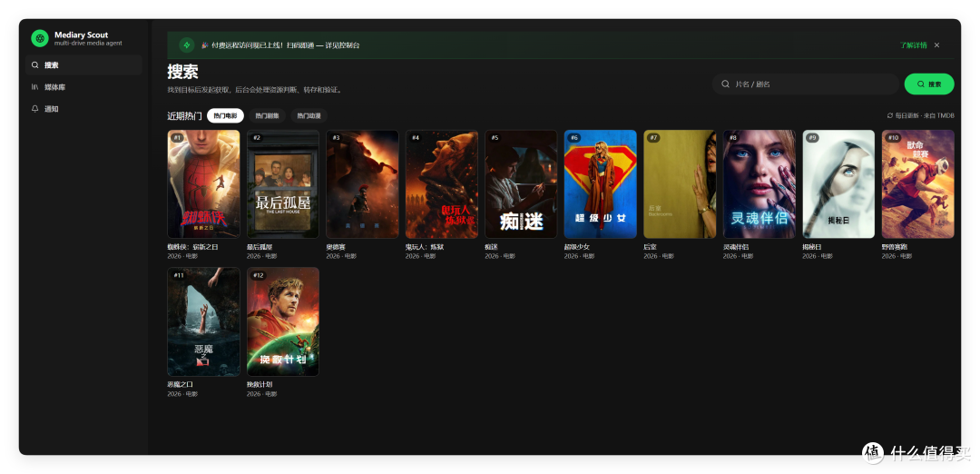Viewport: 980px width, 474px height.
Task: Click the multi-drive media agent subtitle
Action: [88, 44]
